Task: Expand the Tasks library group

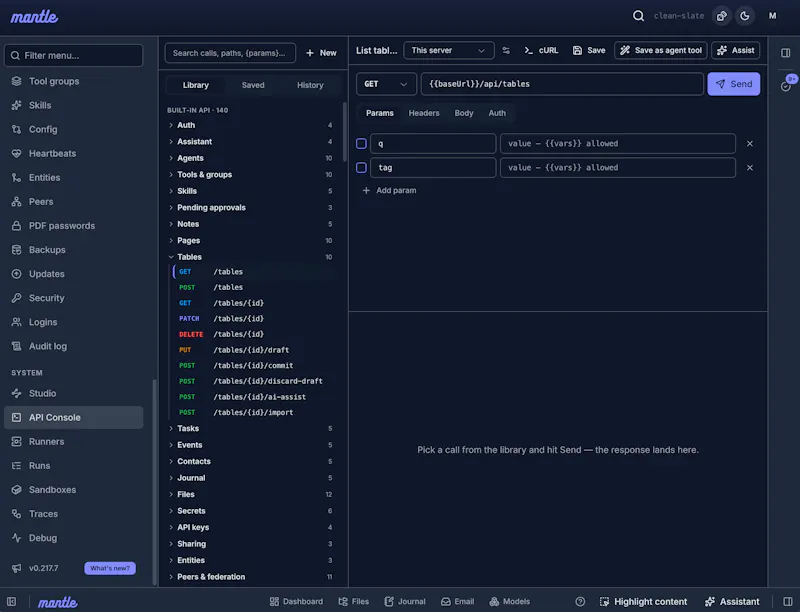Action: click(x=250, y=428)
